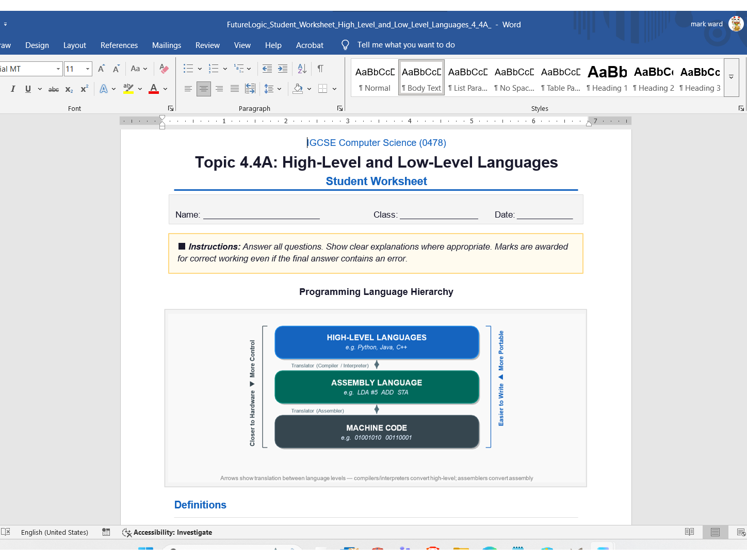Create a multilevel list
This screenshot has width=747, height=560.
(239, 69)
